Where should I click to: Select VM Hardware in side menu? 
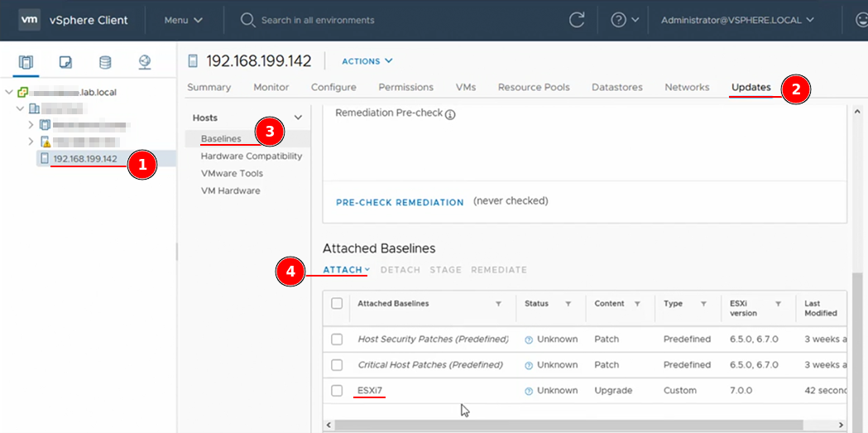(x=230, y=190)
